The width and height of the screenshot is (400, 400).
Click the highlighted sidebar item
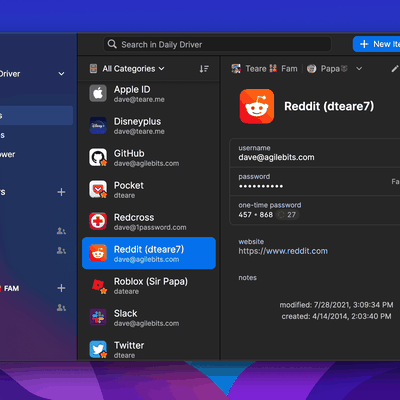click(36, 115)
